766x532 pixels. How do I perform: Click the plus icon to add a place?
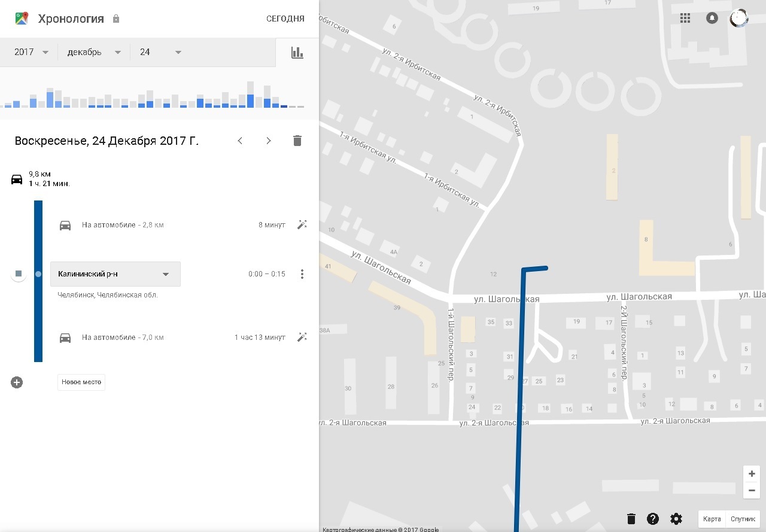(17, 382)
